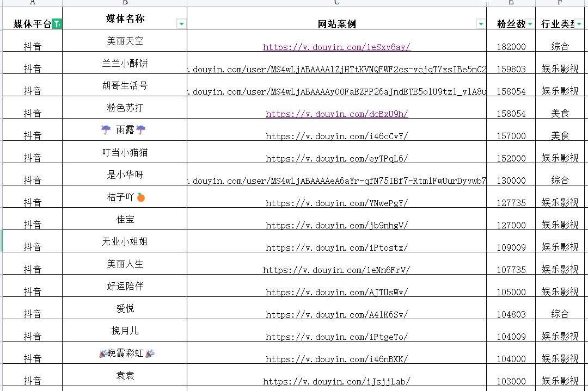Click the long douyin user URL in 是小华呀 row
This screenshot has height=391, width=588.
click(x=337, y=181)
